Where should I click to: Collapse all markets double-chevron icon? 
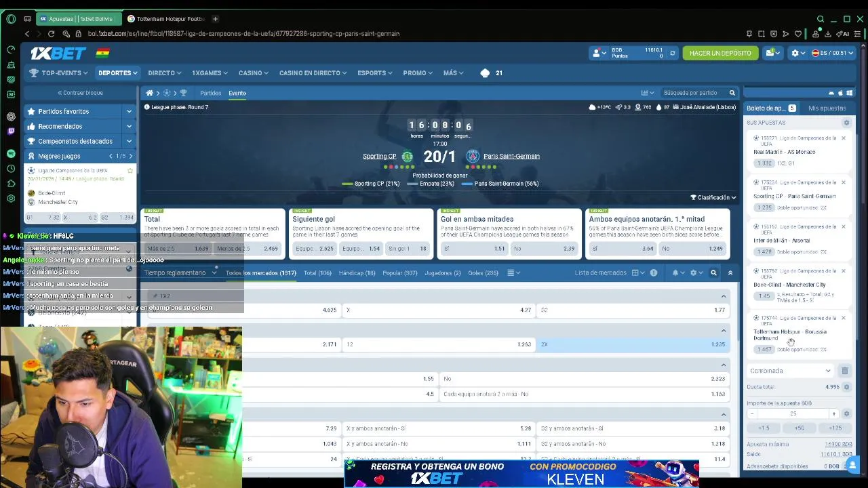click(x=730, y=272)
